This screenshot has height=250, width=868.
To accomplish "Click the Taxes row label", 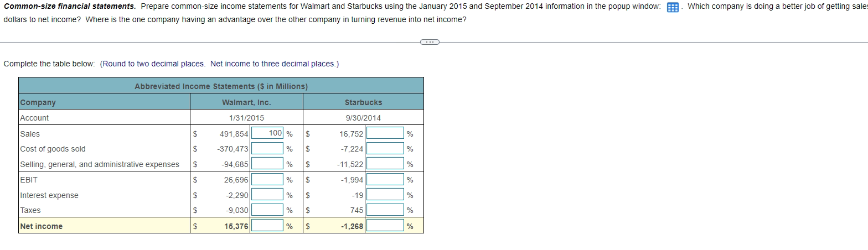I will [30, 210].
